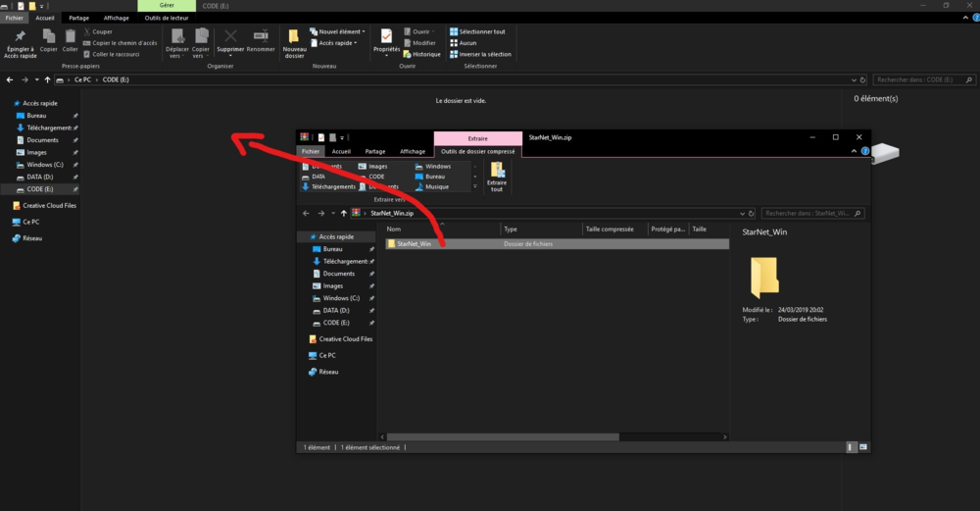
Task: Select Réseau in CODE window sidebar
Action: (x=26, y=238)
